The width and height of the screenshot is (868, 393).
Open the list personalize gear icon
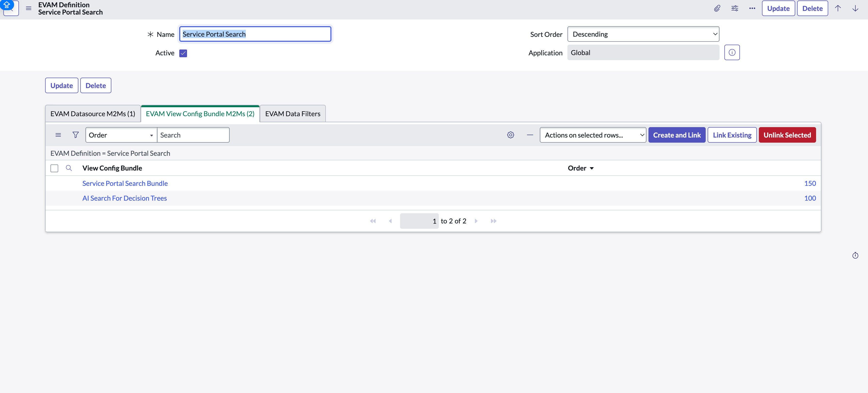510,135
